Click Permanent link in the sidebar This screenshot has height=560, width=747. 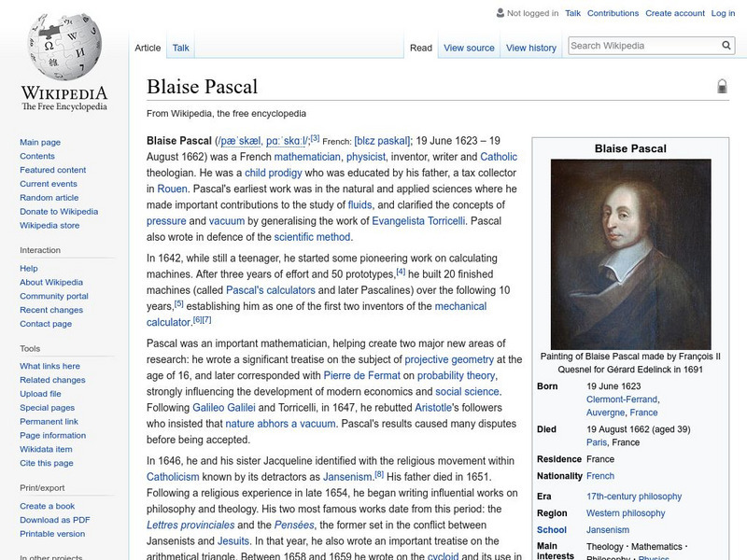pyautogui.click(x=49, y=421)
